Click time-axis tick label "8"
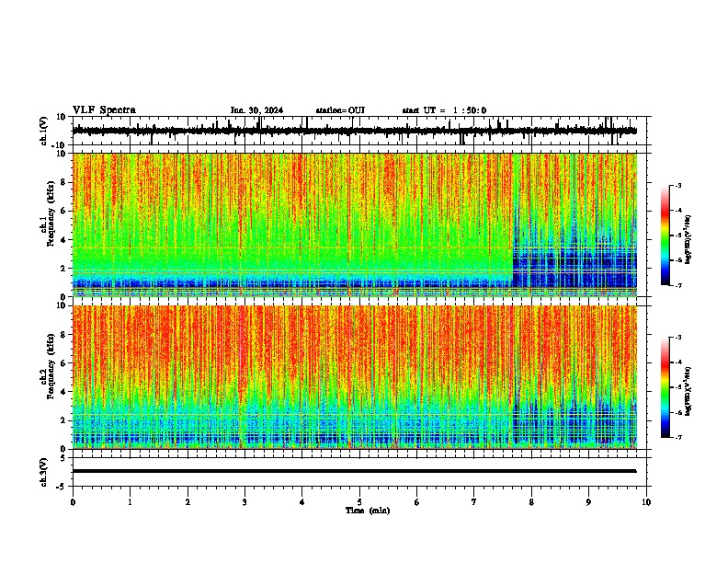Viewport: 728px width, 563px height. 531,502
